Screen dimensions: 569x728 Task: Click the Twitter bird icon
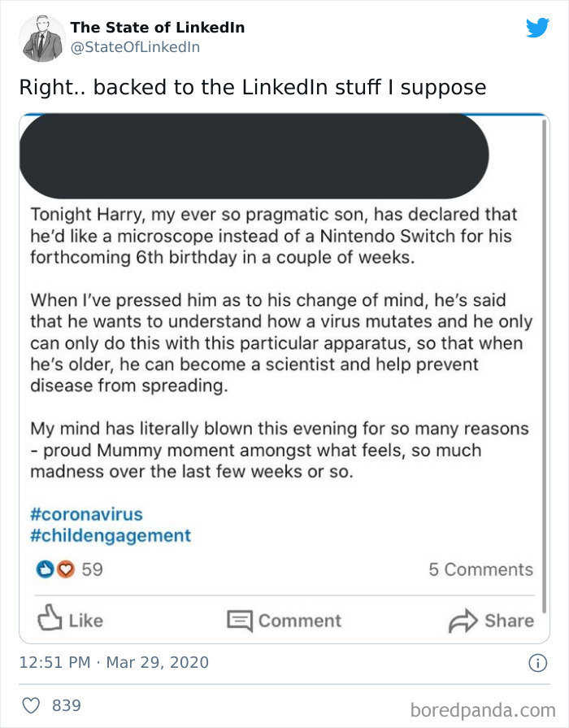pos(537,28)
